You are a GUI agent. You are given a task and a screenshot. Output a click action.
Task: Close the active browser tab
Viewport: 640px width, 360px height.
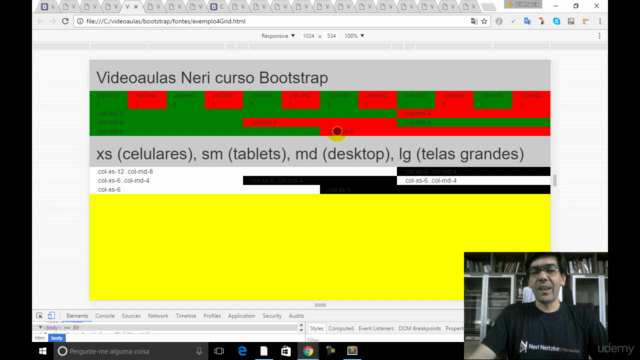(136, 7)
